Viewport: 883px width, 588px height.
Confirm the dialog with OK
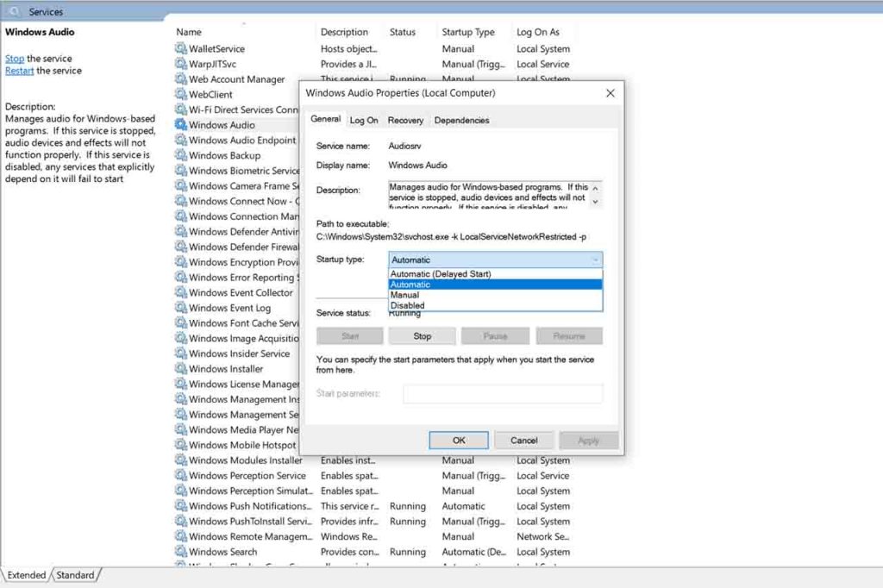pos(459,441)
